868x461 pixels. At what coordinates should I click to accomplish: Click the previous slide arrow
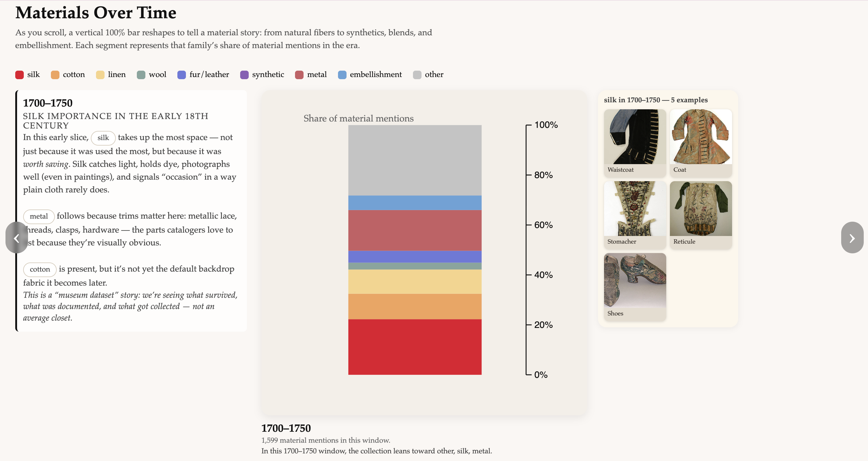(16, 238)
